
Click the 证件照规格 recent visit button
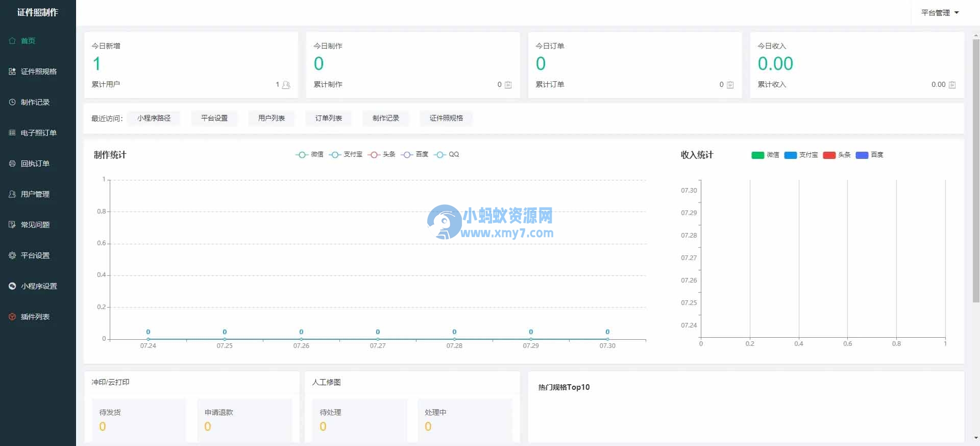[x=446, y=118]
